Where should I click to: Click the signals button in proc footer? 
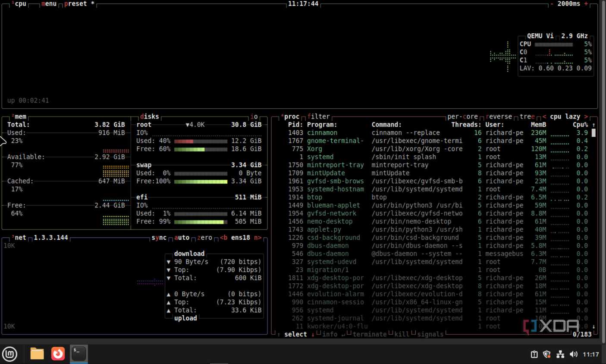click(x=430, y=334)
